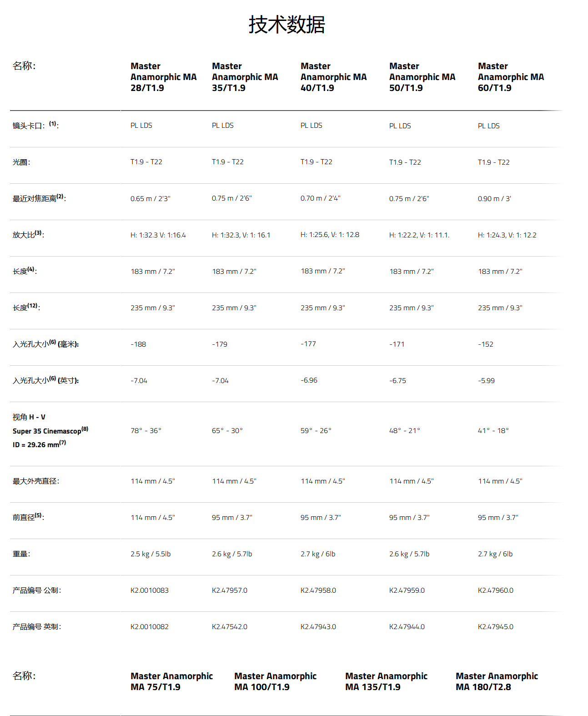Click product number K2.0010083
This screenshot has width=588, height=716.
pos(149,590)
